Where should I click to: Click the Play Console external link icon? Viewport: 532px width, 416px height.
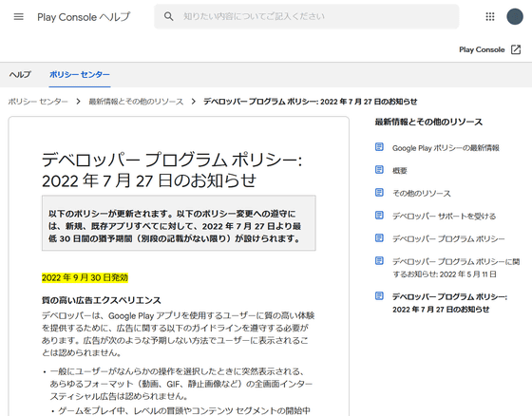point(516,49)
